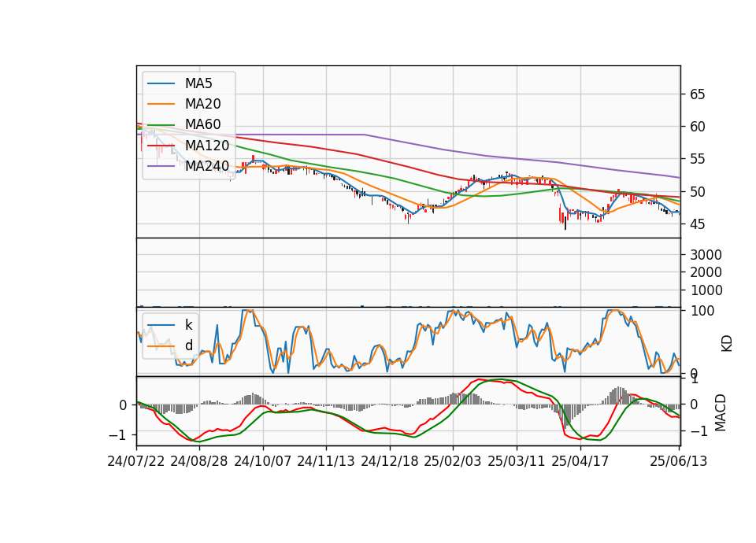Click the 24/07/22 date label
The image size is (756, 543).
(136, 461)
